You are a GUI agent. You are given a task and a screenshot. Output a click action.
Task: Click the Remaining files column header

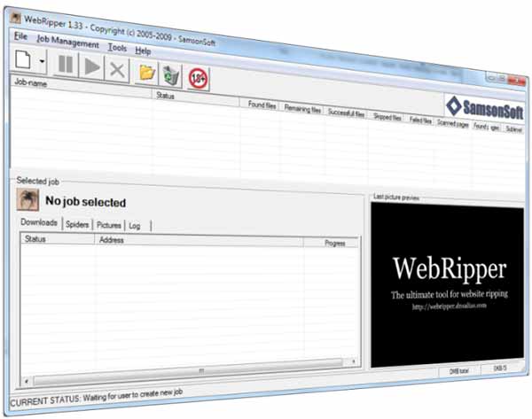[x=302, y=109]
